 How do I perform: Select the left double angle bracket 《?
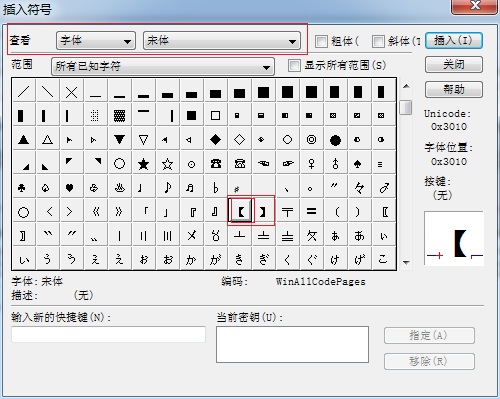(95, 212)
